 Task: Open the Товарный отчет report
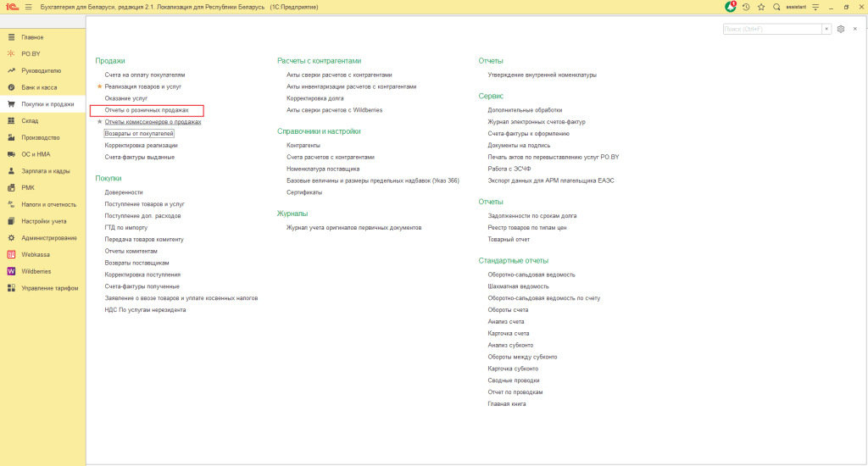click(x=509, y=240)
